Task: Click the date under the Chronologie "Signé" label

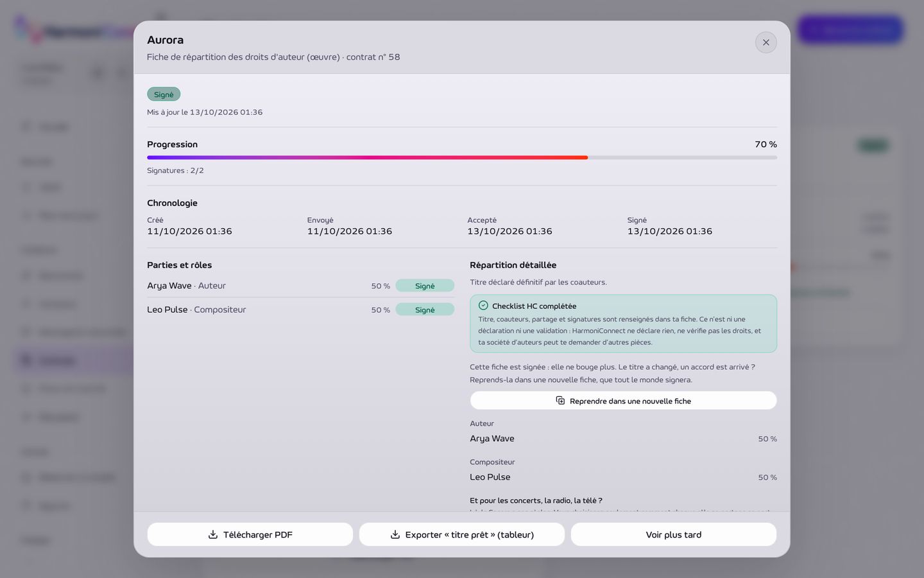Action: [670, 231]
